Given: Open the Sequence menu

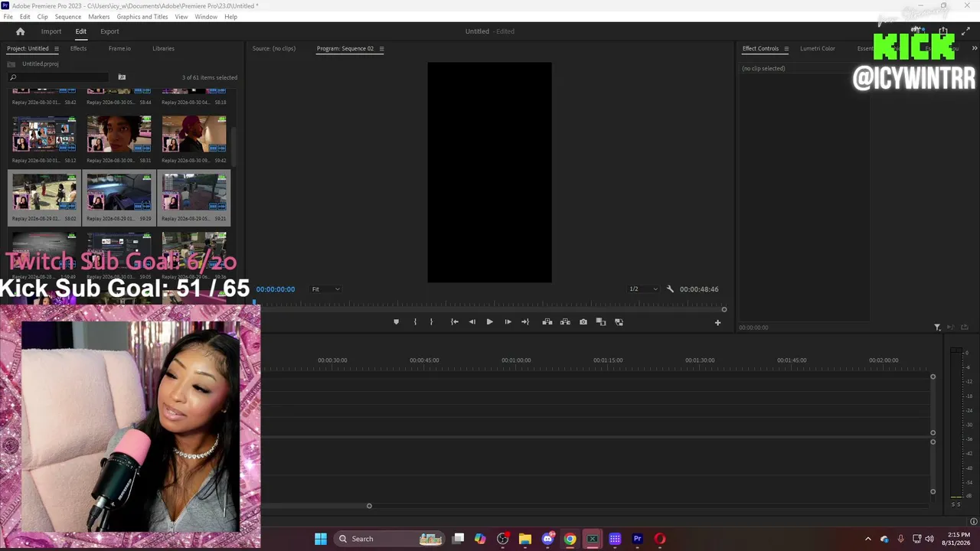Looking at the screenshot, I should (x=68, y=17).
